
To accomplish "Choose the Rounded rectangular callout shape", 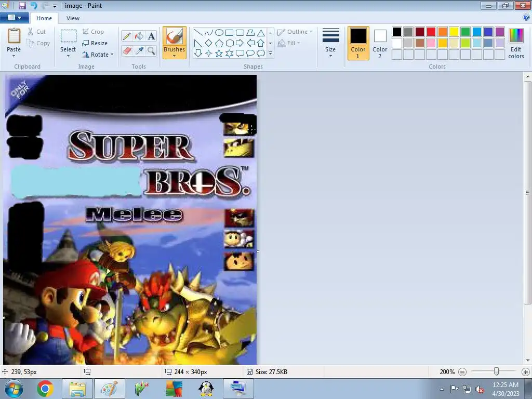I will point(240,54).
